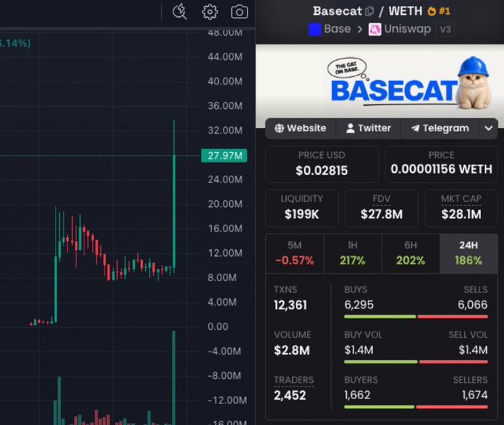The height and width of the screenshot is (425, 504).
Task: Open the Basecat Twitter link
Action: 368,128
